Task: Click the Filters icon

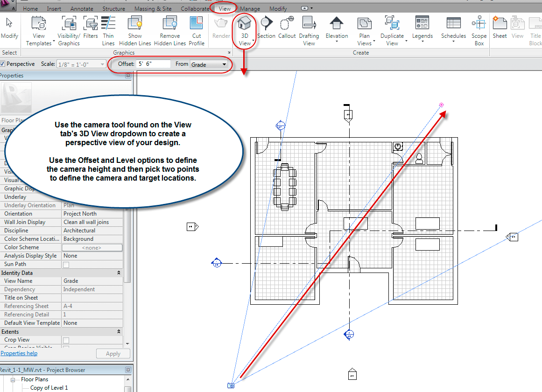Action: (91, 24)
